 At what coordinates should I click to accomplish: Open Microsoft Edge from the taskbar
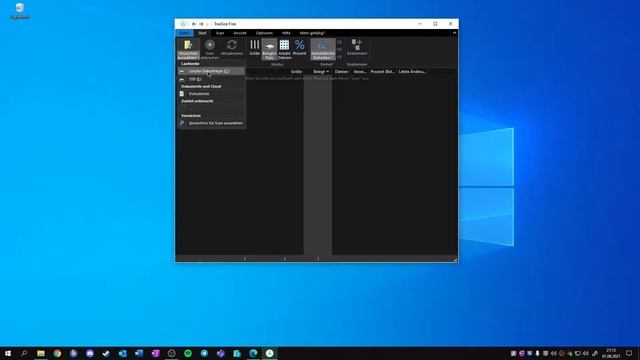253,353
